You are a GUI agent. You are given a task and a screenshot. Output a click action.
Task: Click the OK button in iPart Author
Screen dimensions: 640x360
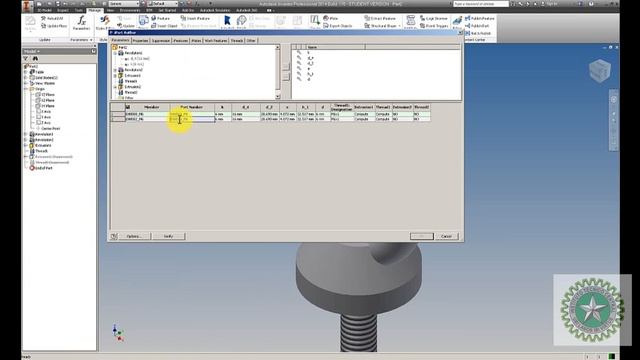[422, 236]
